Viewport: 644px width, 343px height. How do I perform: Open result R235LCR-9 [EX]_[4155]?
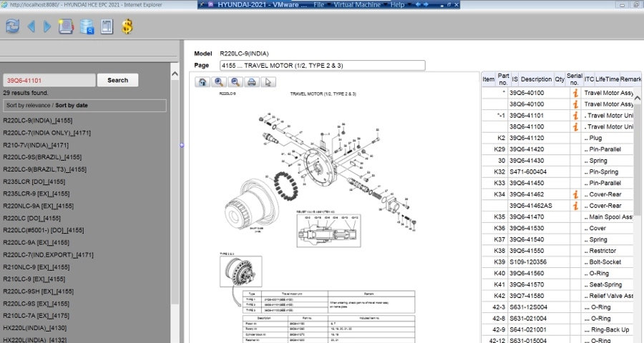pos(36,194)
